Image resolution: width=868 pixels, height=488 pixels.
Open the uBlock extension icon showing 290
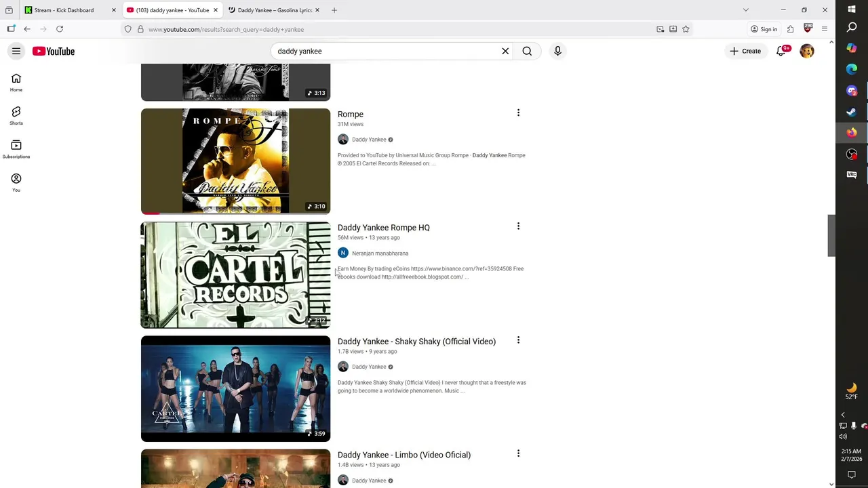coord(807,28)
